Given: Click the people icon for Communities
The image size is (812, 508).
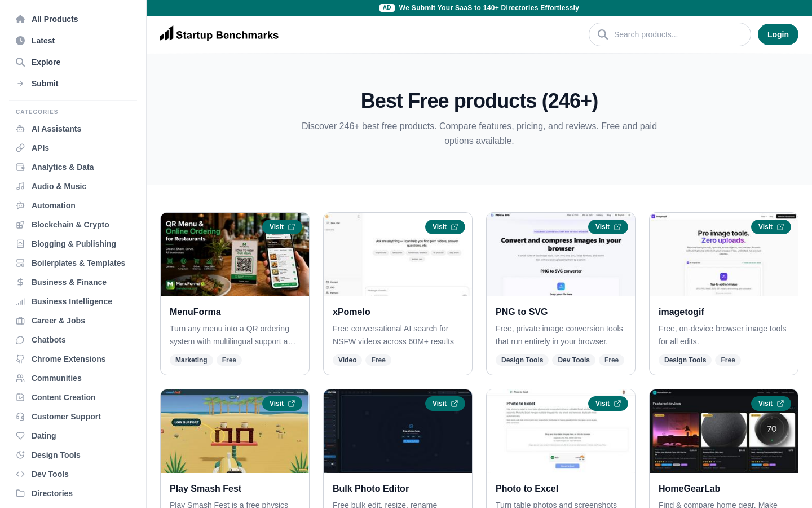Looking at the screenshot, I should pos(20,378).
